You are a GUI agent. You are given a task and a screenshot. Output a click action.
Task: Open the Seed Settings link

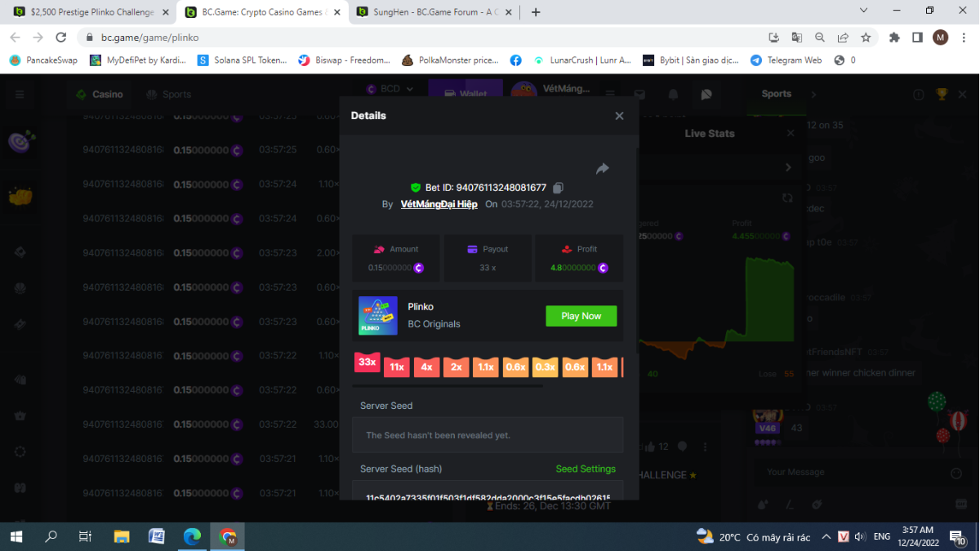(586, 469)
